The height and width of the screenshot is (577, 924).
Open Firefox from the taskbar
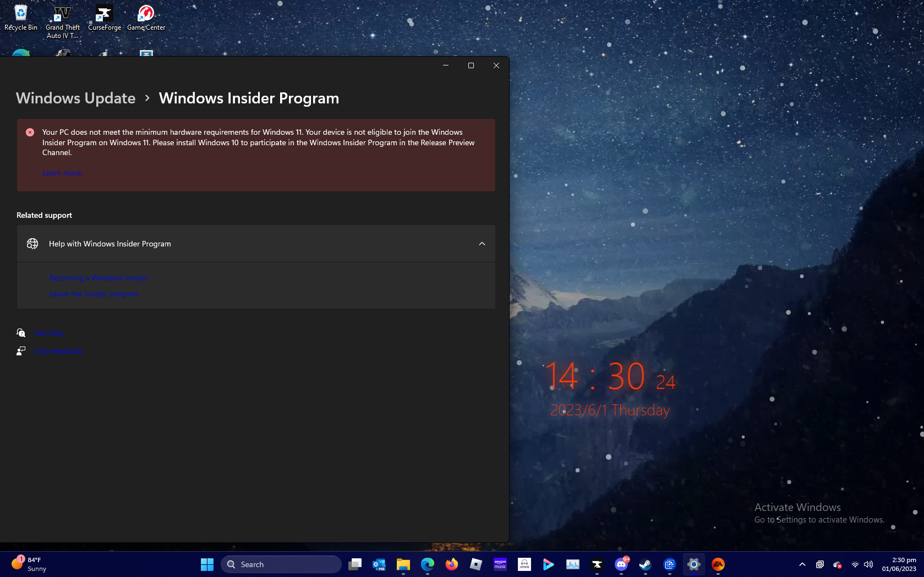click(x=451, y=564)
